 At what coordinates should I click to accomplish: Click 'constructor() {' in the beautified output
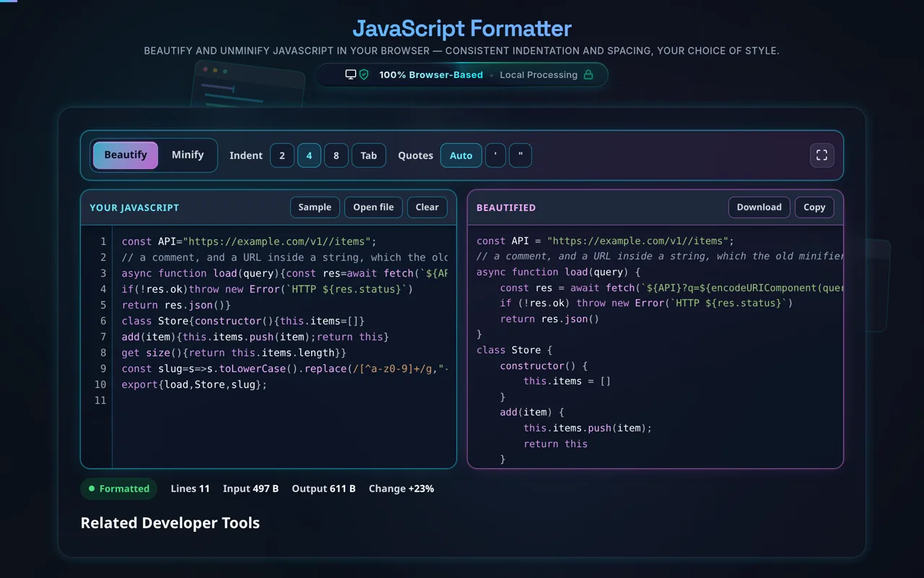[544, 366]
